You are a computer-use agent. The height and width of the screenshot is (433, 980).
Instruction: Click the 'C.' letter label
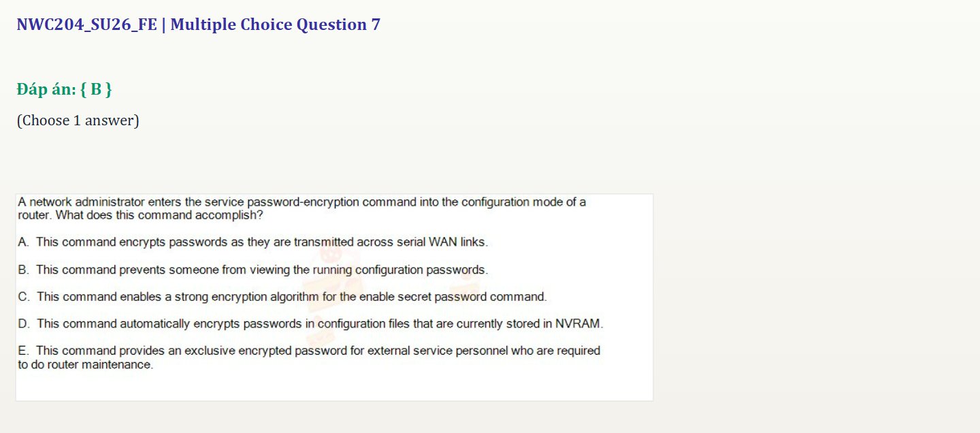pos(24,297)
